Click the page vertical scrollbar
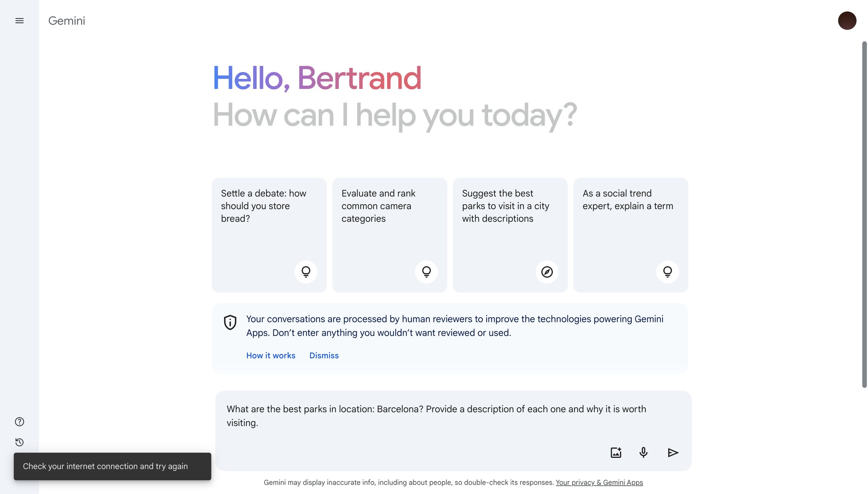 864,214
